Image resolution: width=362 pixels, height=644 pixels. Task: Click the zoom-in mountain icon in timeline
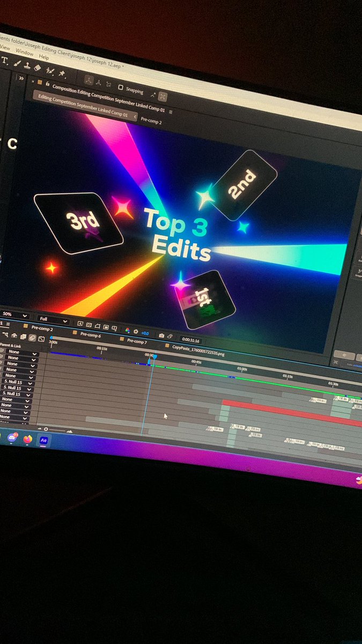click(x=69, y=431)
